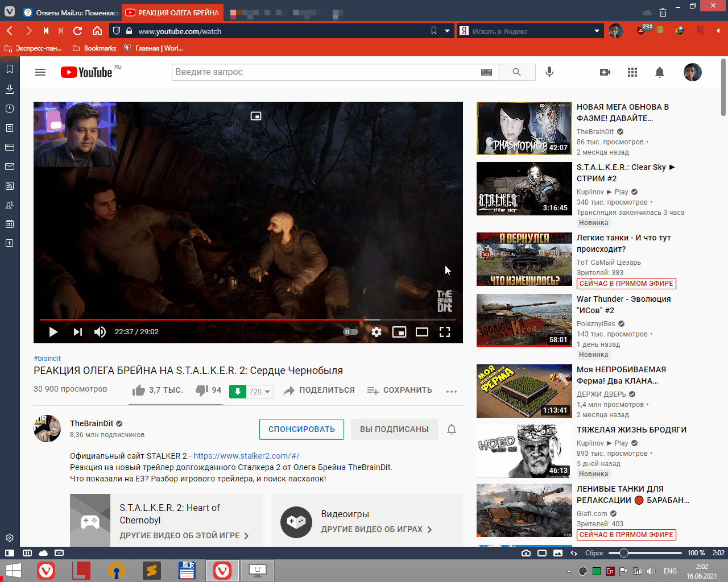This screenshot has width=728, height=582.
Task: Open video player settings gear
Action: pyautogui.click(x=377, y=332)
